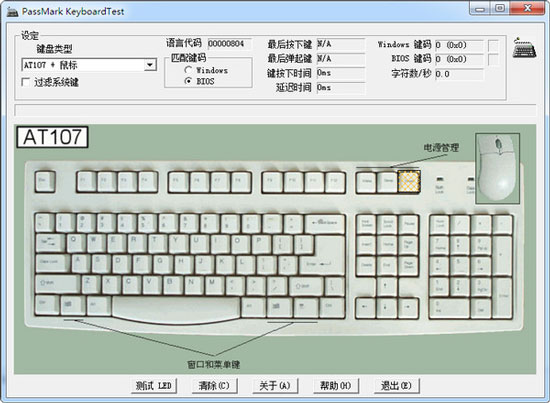
Task: Click the 字符数/秒 field showing 0.0
Action: pos(459,74)
